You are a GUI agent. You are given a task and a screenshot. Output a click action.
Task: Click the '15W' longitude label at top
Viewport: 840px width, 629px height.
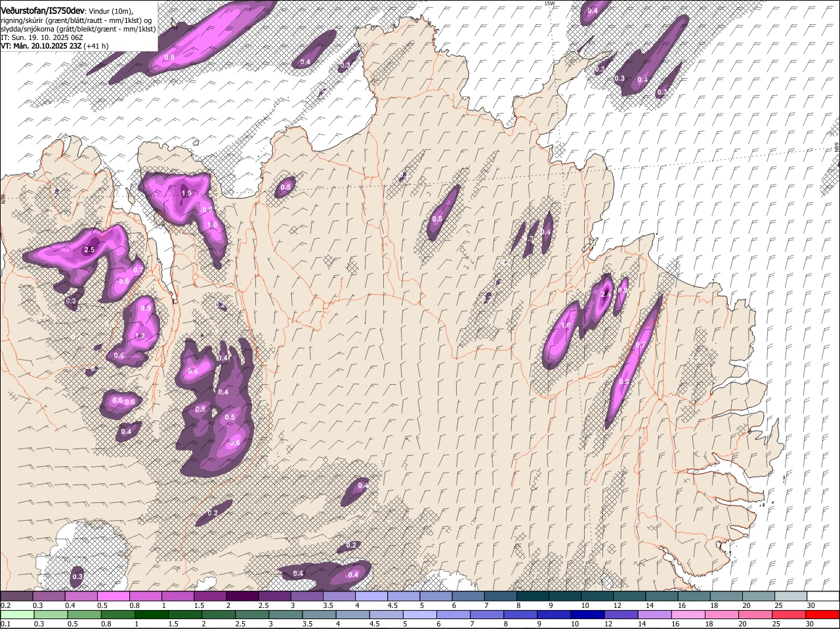tap(550, 3)
